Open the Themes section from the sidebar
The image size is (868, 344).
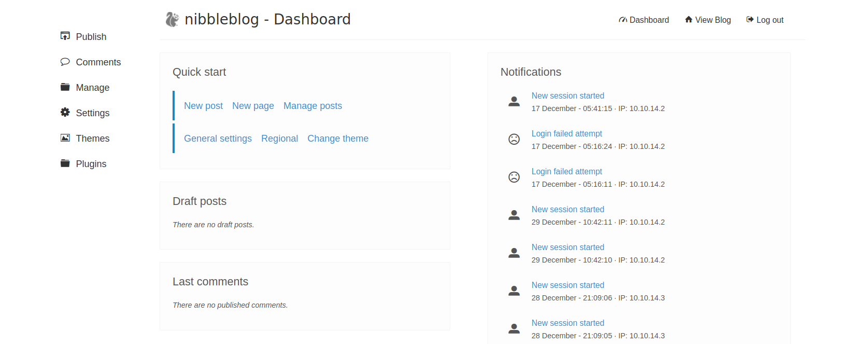[92, 139]
